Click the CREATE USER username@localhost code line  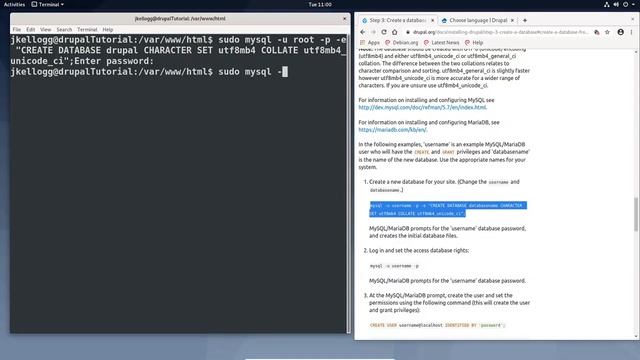[437, 325]
